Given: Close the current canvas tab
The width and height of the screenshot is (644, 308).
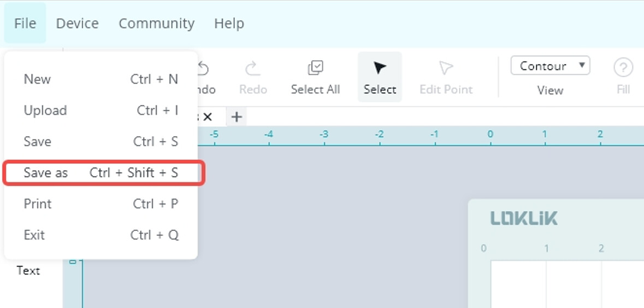Looking at the screenshot, I should (208, 117).
